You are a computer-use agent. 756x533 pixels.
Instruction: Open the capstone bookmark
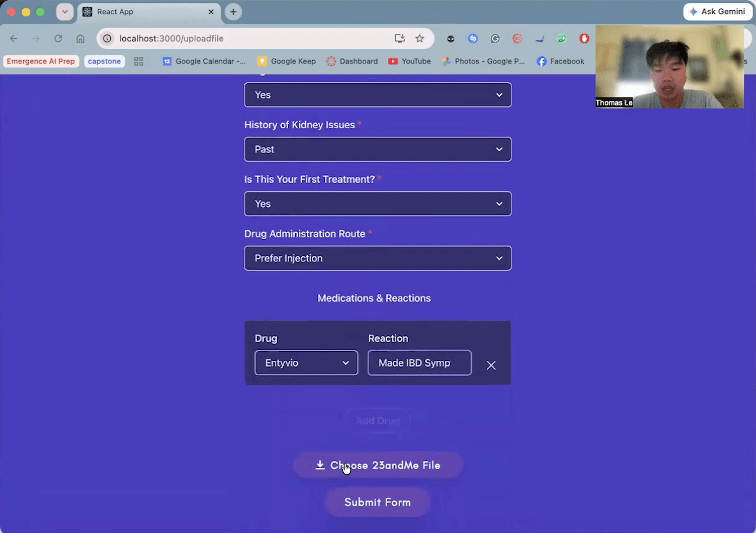click(x=104, y=61)
